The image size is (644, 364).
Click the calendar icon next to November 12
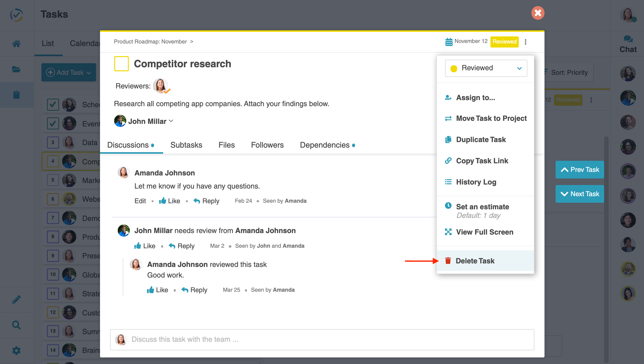coord(449,42)
